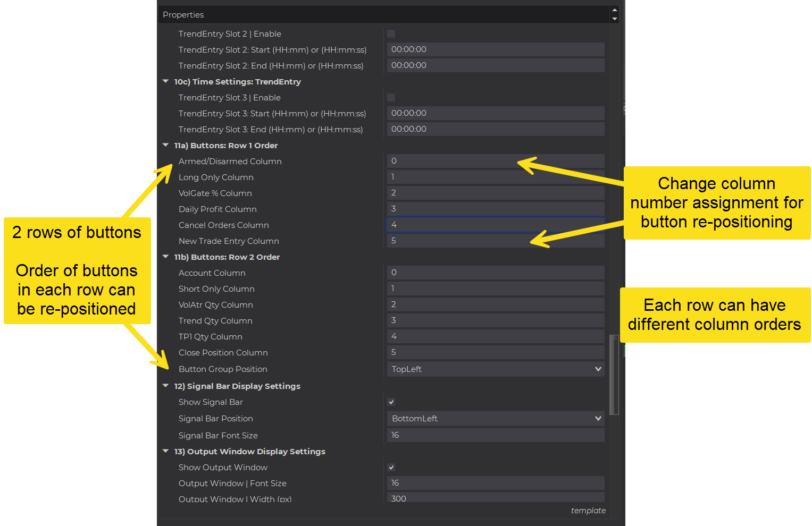Collapse the 12 Signal Bar Display Settings section
Screen dimensions: 812x526
coord(166,386)
